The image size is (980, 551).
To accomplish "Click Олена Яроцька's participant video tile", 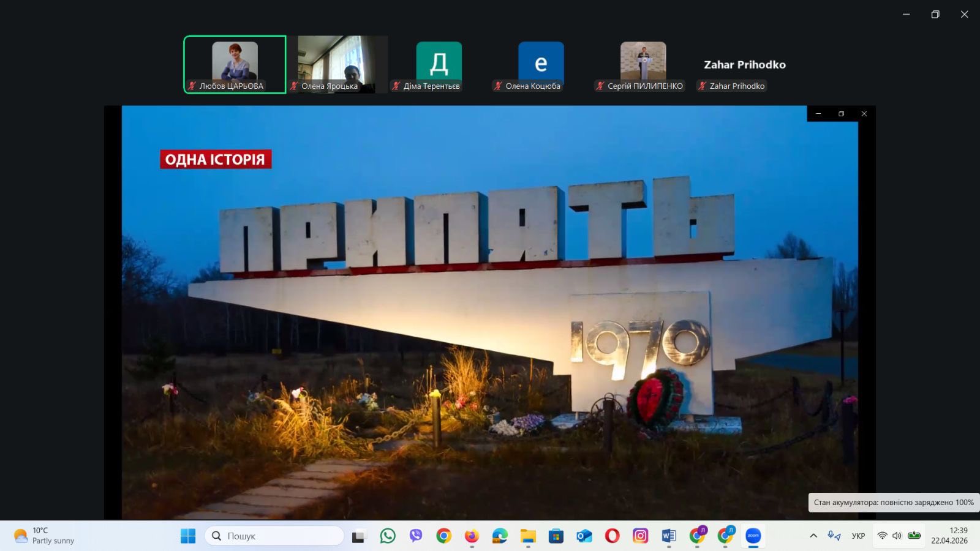I will pos(337,64).
